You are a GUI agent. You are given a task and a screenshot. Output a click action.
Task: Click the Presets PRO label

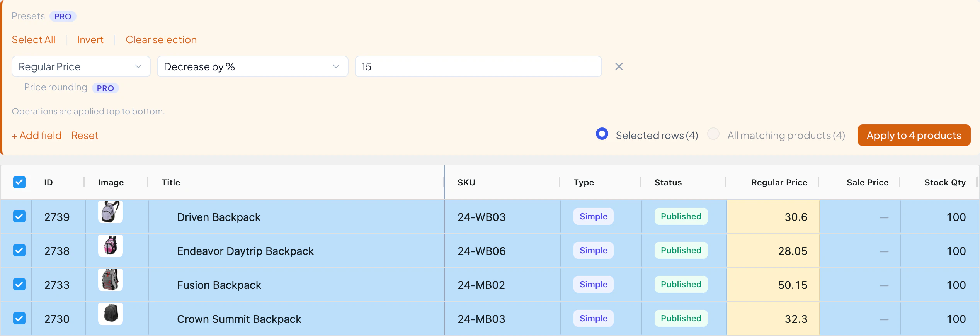coord(44,16)
